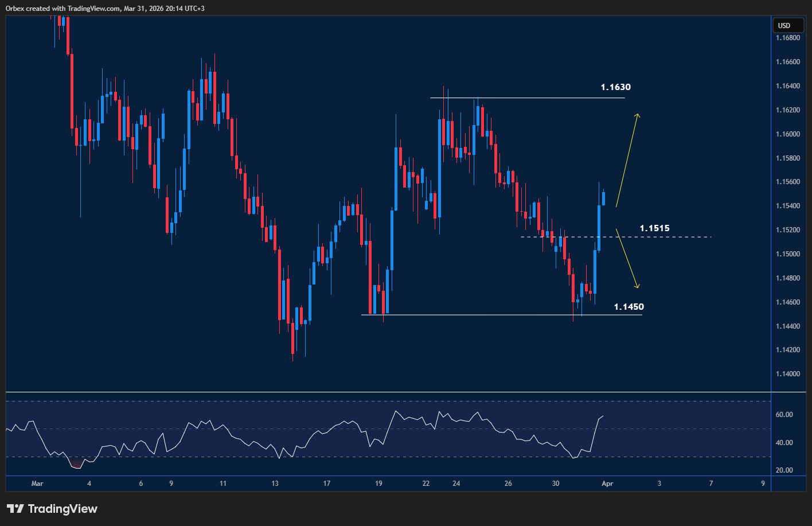Viewport: 812px width, 526px height.
Task: Click the 1.1450 support price label
Action: pos(629,306)
